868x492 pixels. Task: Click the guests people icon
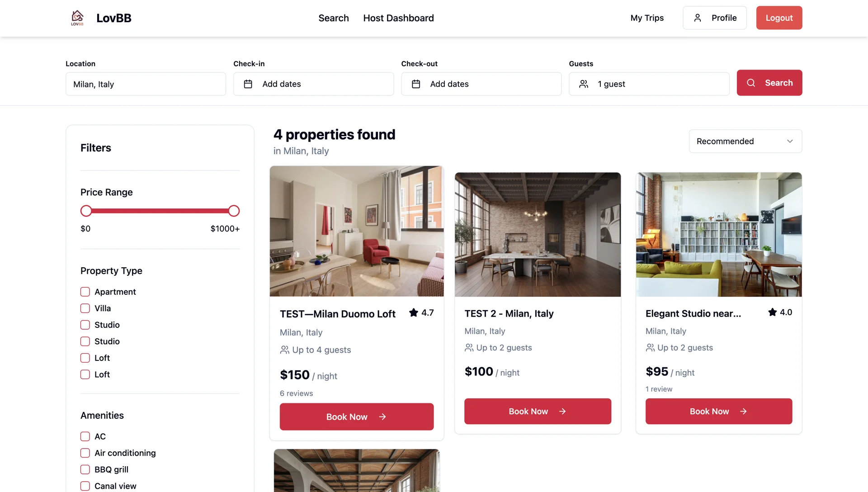click(584, 84)
